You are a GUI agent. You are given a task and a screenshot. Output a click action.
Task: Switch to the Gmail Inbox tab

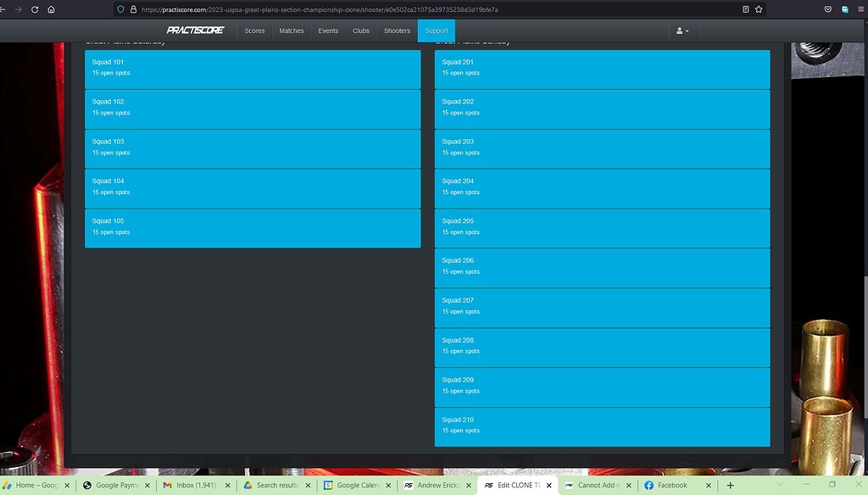point(190,485)
